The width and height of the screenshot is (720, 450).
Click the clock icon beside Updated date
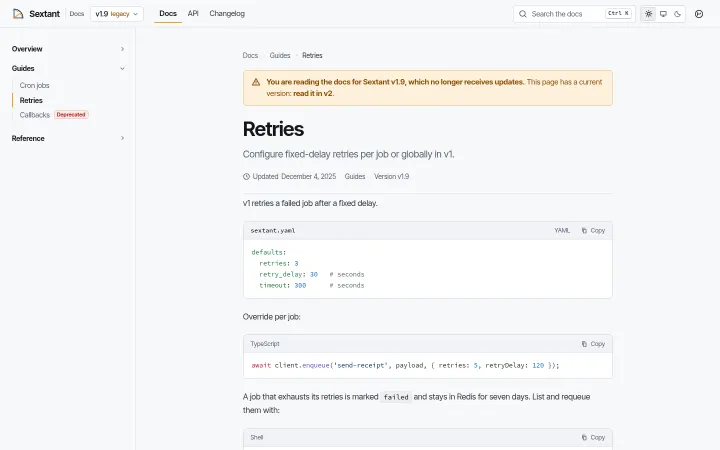(246, 176)
